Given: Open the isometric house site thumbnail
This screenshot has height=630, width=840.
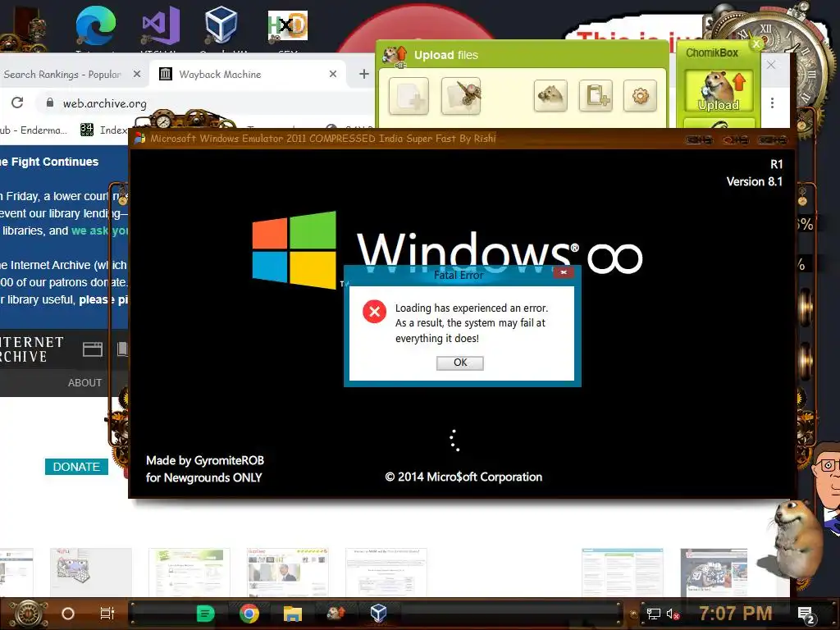Looking at the screenshot, I should [x=90, y=572].
